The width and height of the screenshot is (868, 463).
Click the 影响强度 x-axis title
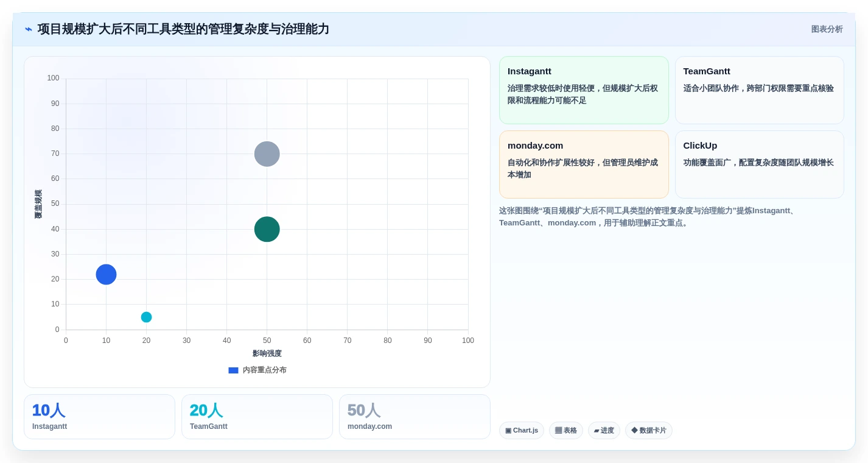267,353
